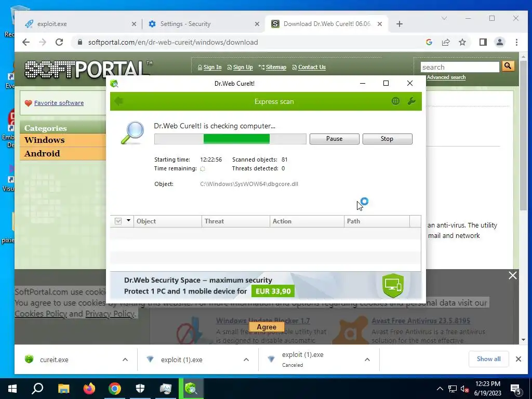Select the Download Dr.Web CureIt tab
This screenshot has height=399, width=532.
click(x=326, y=24)
